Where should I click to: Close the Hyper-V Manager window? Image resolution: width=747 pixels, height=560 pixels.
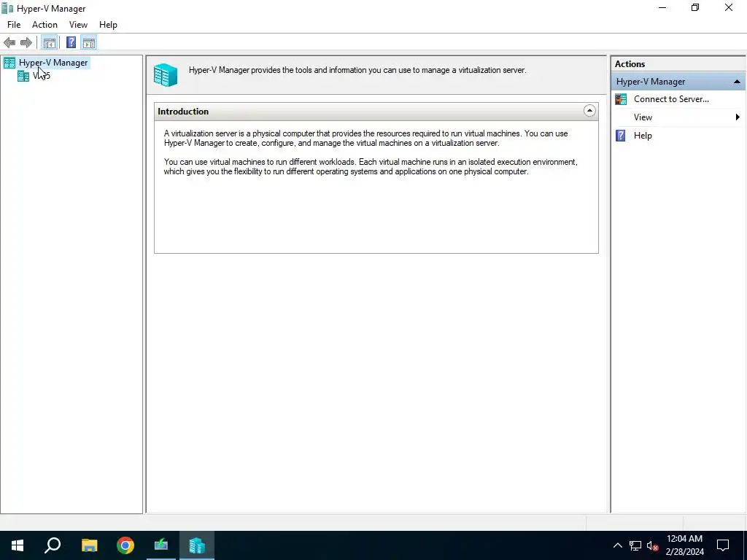tap(729, 7)
